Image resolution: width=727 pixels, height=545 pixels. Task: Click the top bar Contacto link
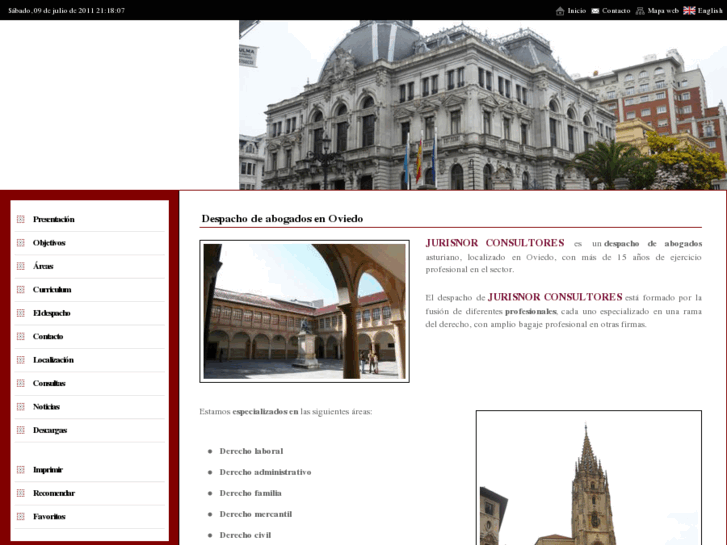(x=616, y=11)
